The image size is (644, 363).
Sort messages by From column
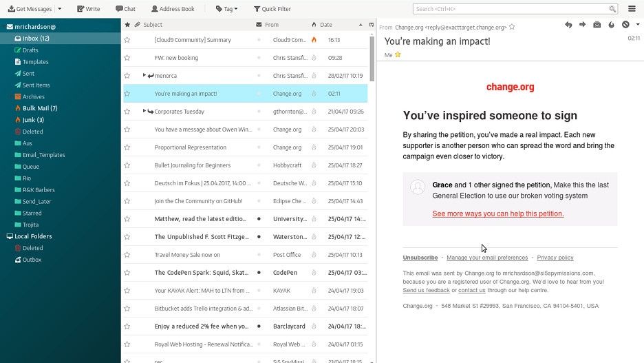(272, 25)
